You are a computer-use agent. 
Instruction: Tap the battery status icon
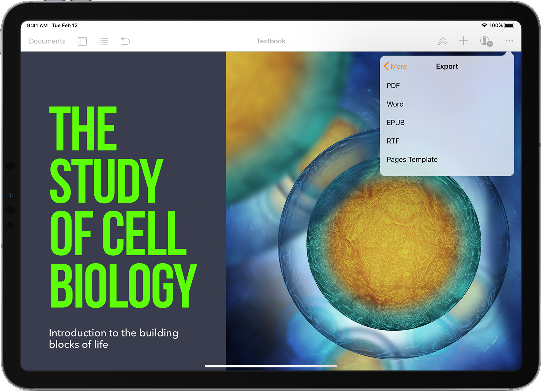click(x=510, y=25)
